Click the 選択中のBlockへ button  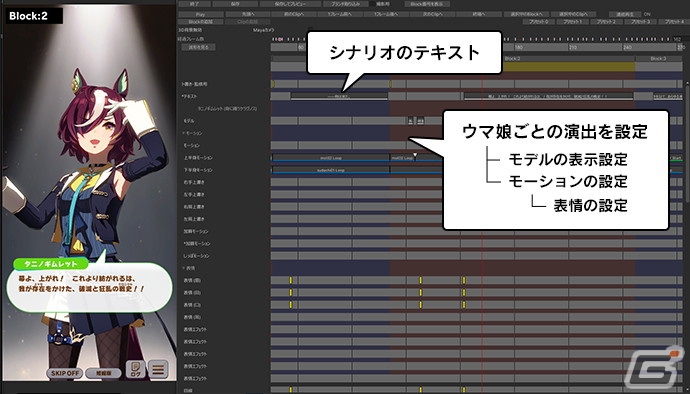point(526,15)
